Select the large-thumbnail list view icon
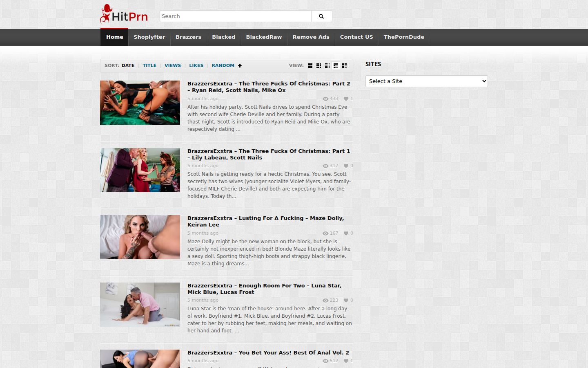Viewport: 588px width, 368px height. click(344, 65)
